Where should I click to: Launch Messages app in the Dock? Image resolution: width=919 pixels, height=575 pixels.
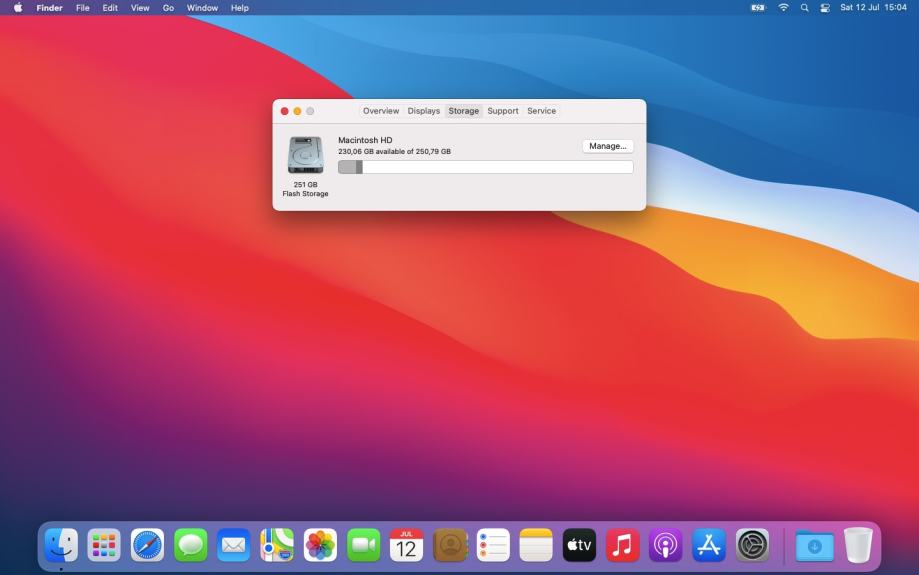point(191,545)
